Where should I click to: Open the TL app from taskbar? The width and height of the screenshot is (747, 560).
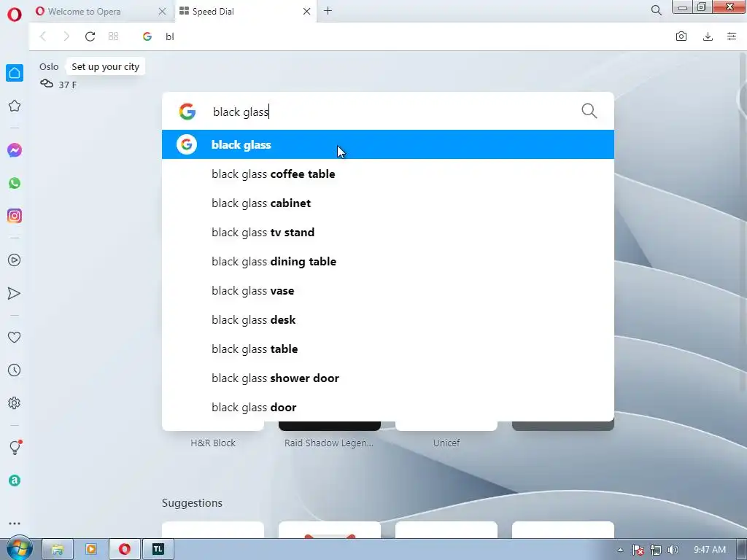click(x=158, y=549)
